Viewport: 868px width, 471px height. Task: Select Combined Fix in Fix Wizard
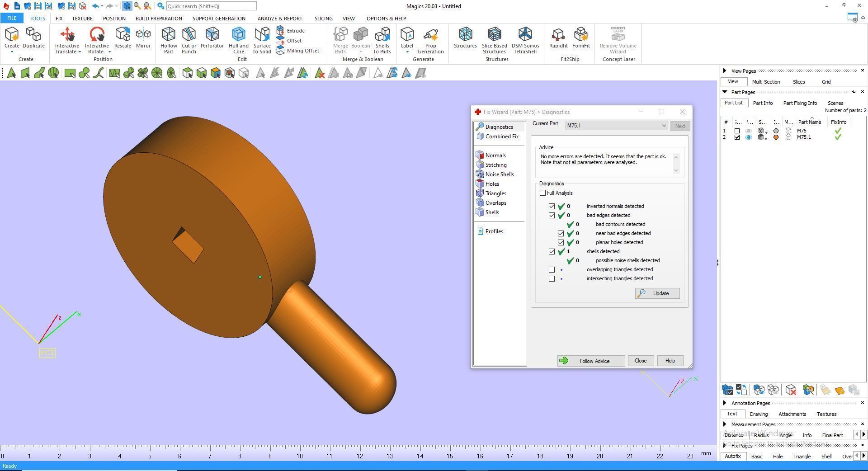pyautogui.click(x=498, y=137)
